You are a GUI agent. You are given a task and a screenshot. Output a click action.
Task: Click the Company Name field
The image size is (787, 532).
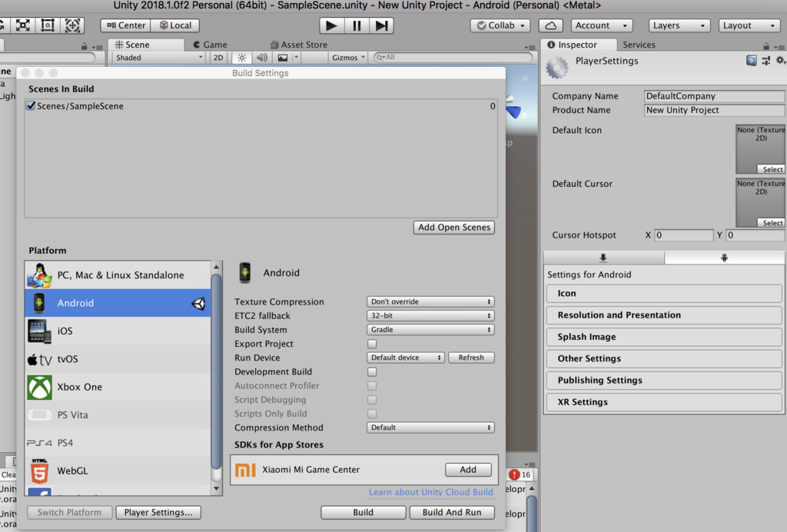tap(714, 96)
